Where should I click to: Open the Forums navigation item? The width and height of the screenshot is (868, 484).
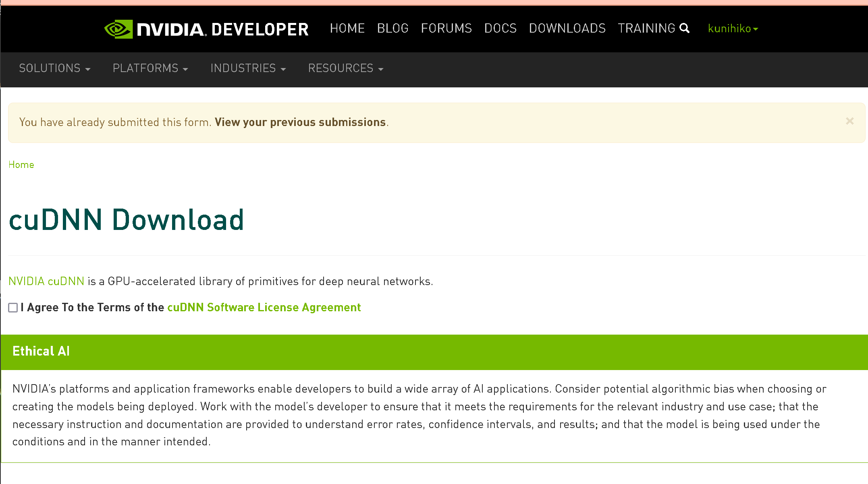[x=446, y=28]
